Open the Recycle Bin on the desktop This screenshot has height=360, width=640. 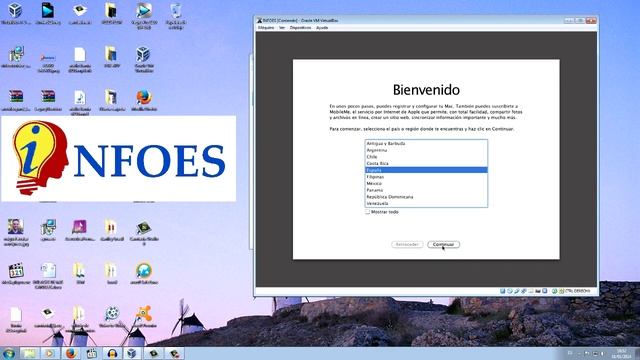(176, 11)
